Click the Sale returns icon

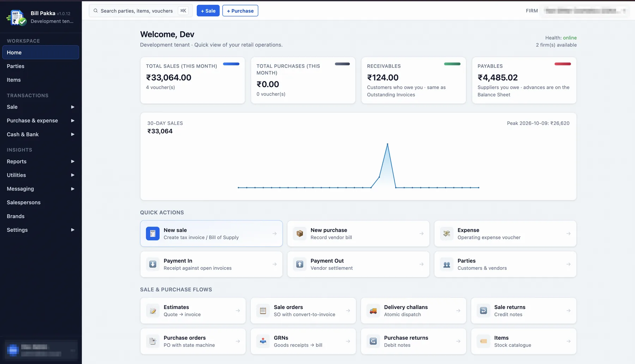(483, 311)
